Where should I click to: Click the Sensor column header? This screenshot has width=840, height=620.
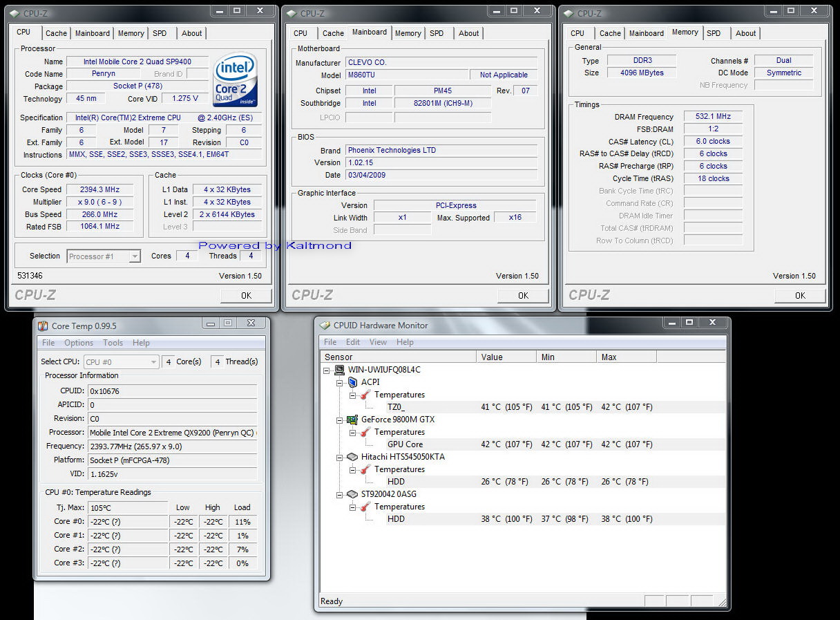[x=398, y=357]
